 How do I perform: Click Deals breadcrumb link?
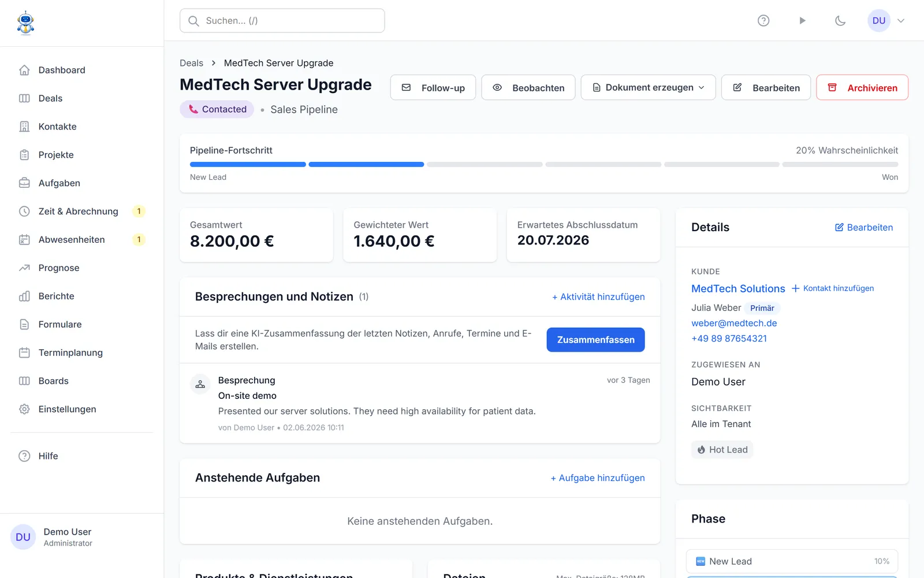[x=191, y=63]
